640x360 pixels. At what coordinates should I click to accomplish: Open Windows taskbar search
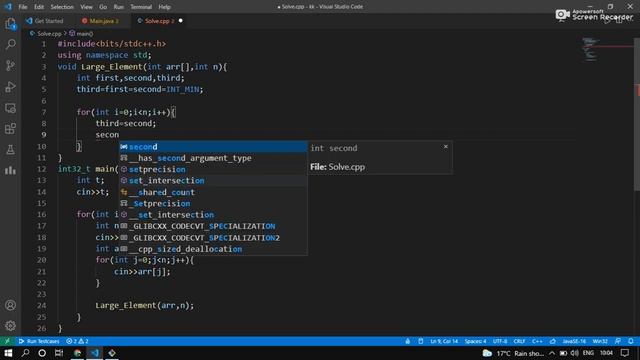[25, 353]
